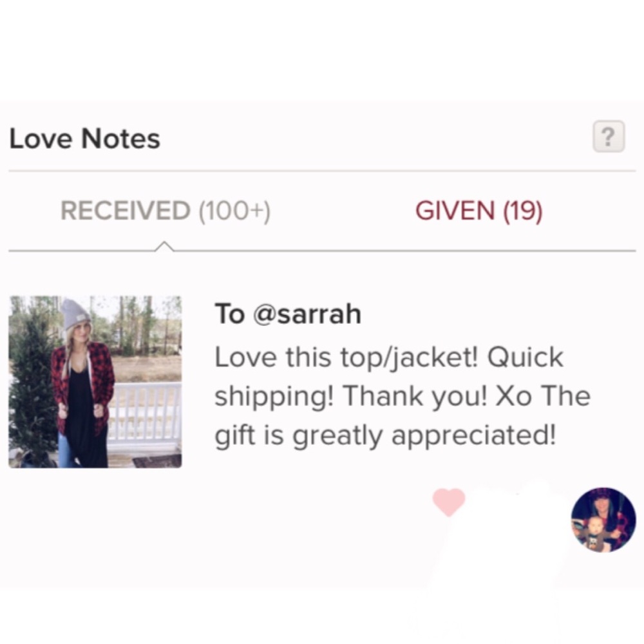The width and height of the screenshot is (644, 644).
Task: Switch to the GIVEN (19) tab
Action: tap(478, 211)
